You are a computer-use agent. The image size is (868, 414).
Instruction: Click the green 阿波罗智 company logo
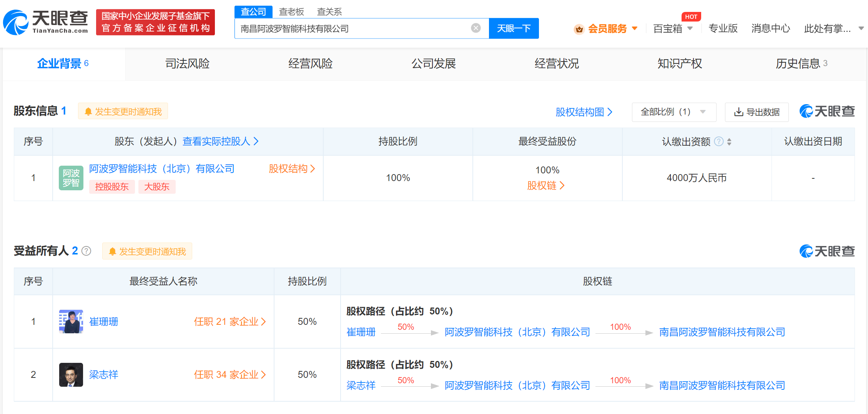(x=71, y=178)
